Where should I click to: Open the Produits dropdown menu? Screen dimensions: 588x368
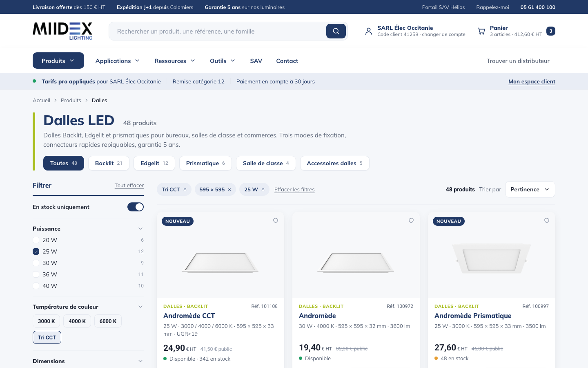[58, 61]
